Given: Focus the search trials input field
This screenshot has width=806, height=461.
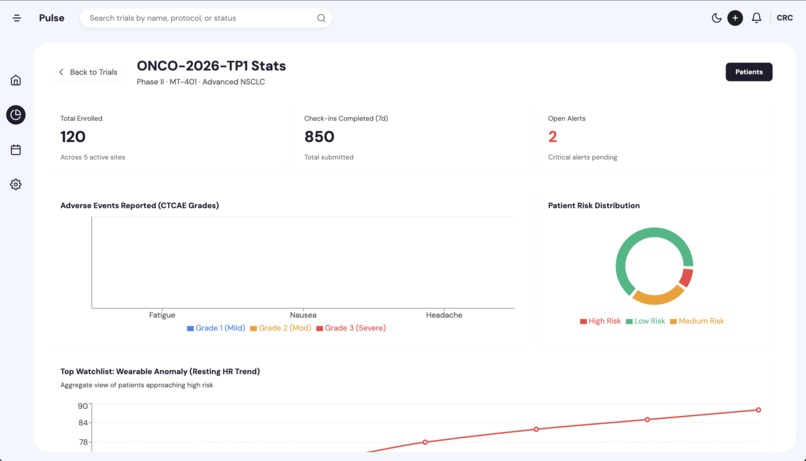Looking at the screenshot, I should point(206,18).
